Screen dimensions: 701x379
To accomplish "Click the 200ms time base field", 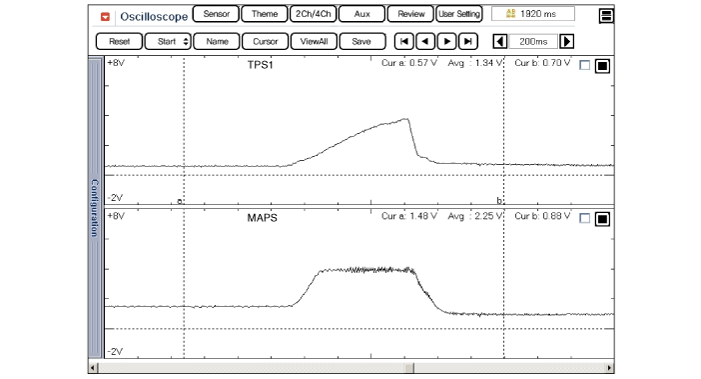I will [533, 42].
